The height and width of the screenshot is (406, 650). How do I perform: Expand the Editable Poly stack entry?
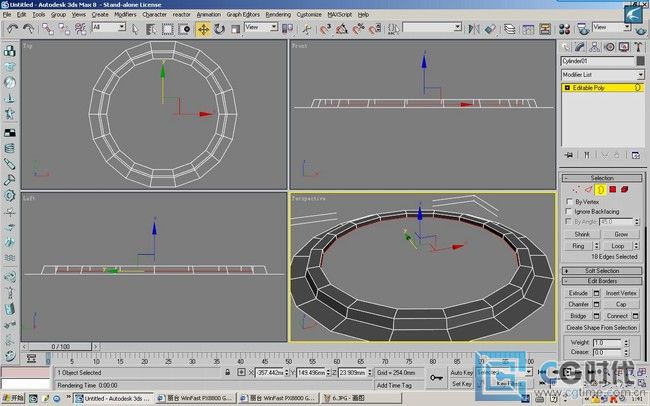tap(568, 88)
